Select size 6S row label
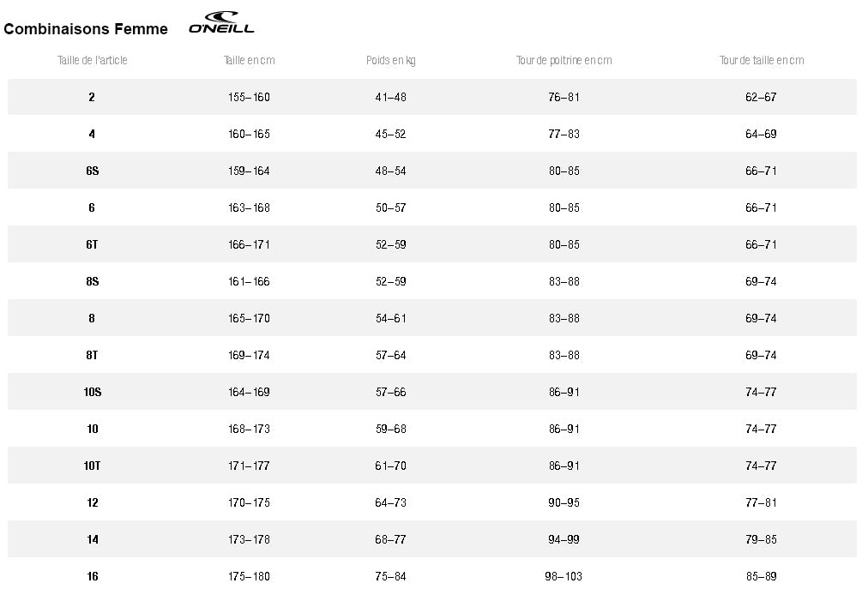The image size is (868, 595). click(93, 171)
